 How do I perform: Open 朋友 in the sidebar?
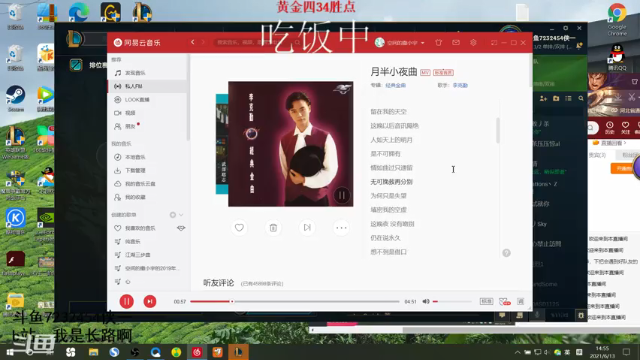click(x=147, y=126)
